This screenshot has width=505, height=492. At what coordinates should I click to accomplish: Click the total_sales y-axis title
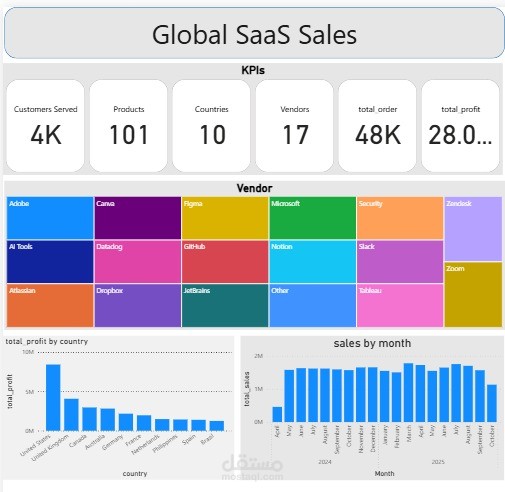[x=247, y=389]
